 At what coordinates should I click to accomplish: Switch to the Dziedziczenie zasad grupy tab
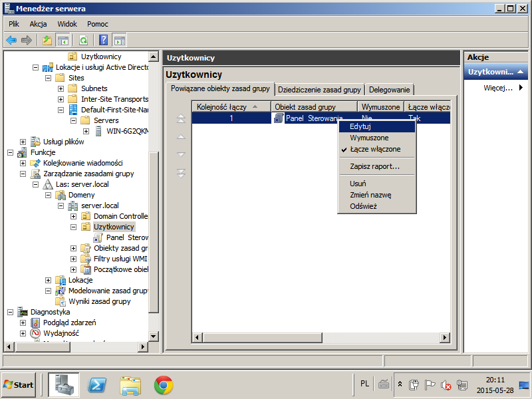click(319, 90)
